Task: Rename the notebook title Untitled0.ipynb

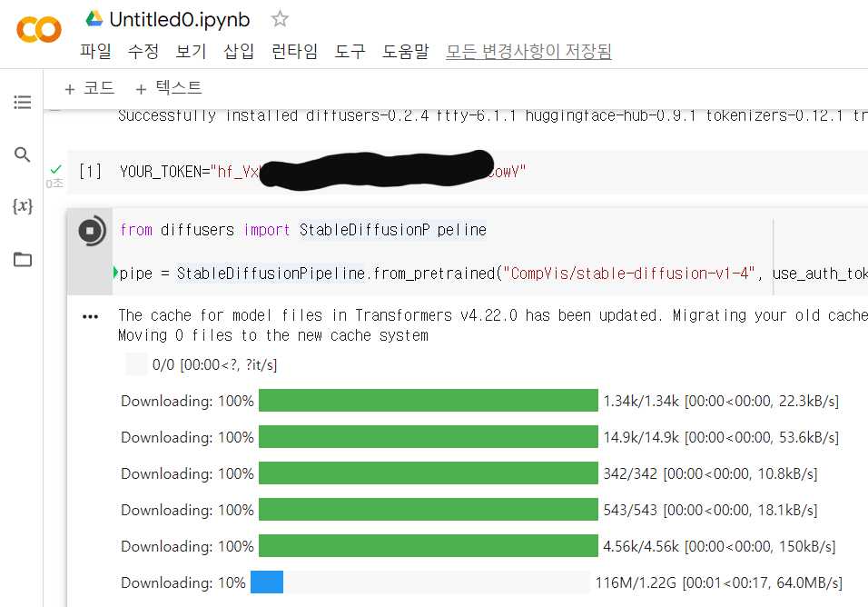Action: click(x=180, y=20)
